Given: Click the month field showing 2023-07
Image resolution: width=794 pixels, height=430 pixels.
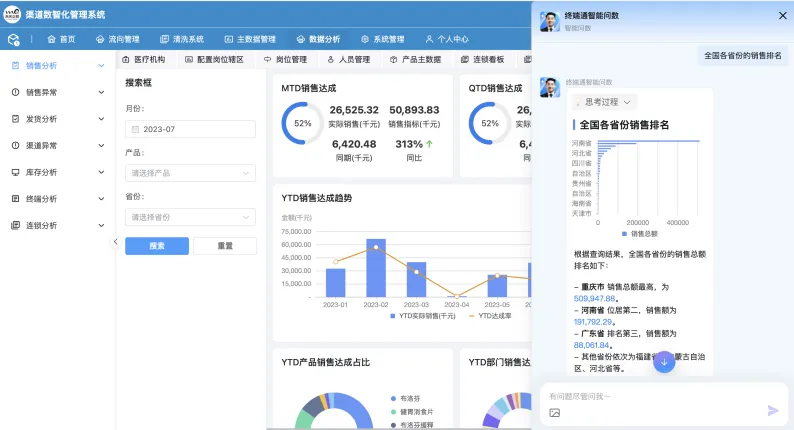Looking at the screenshot, I should tap(190, 129).
